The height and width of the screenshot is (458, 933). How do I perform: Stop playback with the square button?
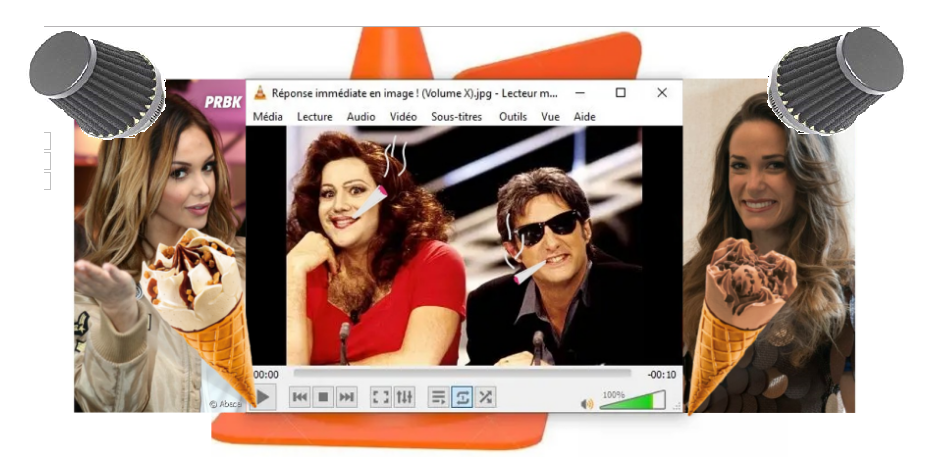tap(323, 397)
